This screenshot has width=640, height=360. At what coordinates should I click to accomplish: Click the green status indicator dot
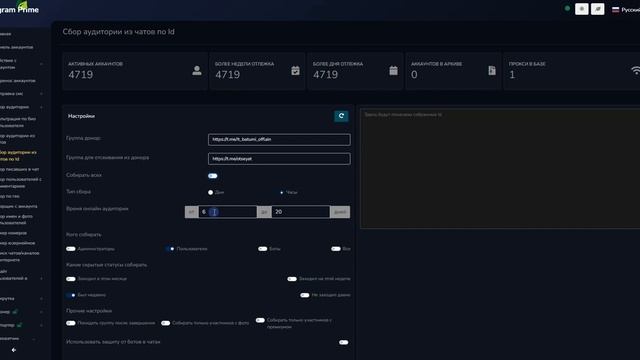(x=567, y=8)
